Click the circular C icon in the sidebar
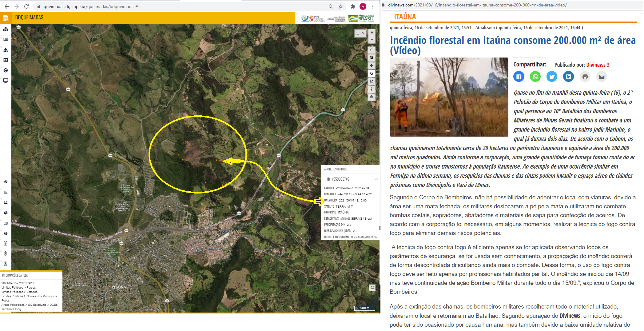The image size is (644, 331). (6, 70)
